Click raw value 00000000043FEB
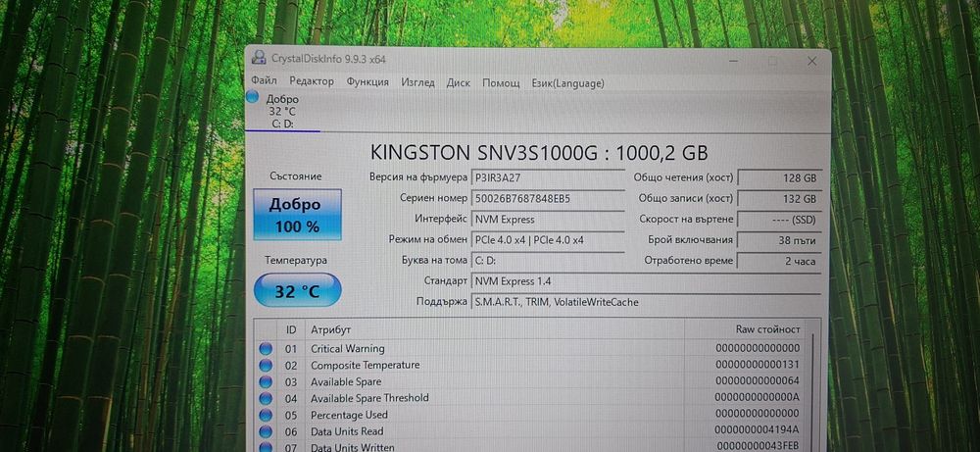980x452 pixels. click(x=758, y=446)
